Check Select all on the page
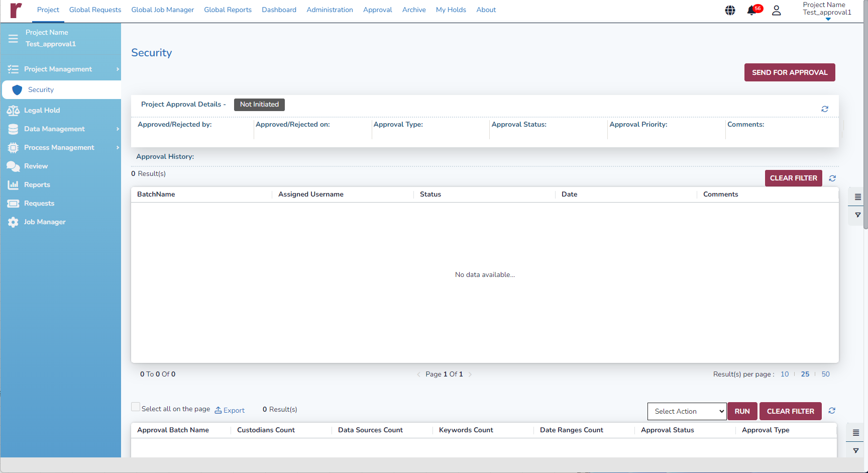The height and width of the screenshot is (473, 868). coord(136,407)
